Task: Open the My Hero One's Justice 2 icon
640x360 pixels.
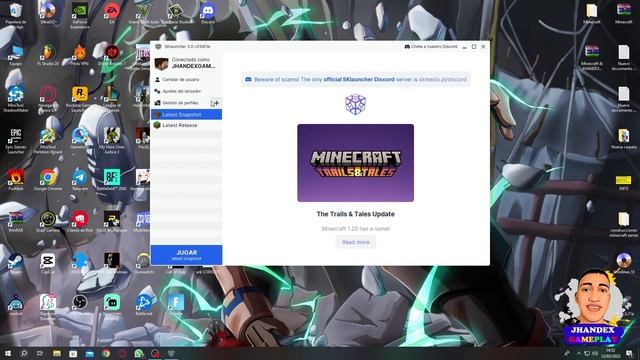Action: pyautogui.click(x=112, y=141)
